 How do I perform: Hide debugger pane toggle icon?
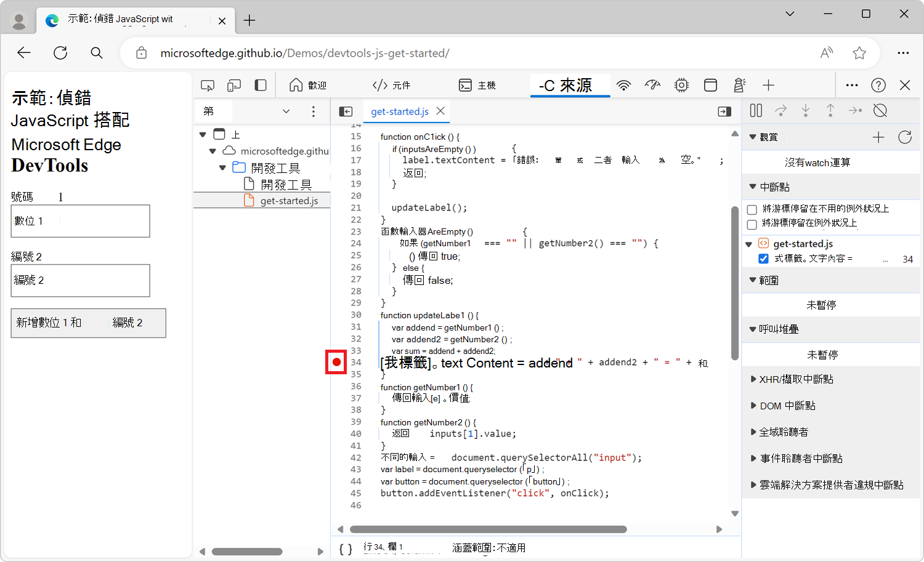pos(724,111)
